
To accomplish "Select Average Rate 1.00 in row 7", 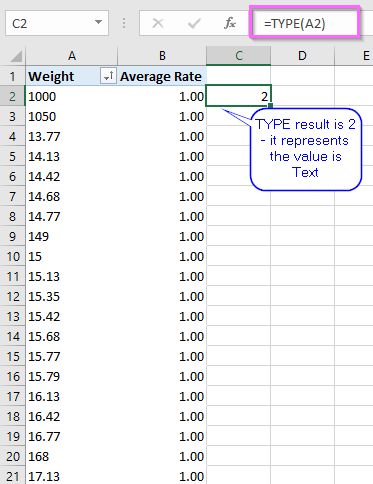I will pos(162,196).
